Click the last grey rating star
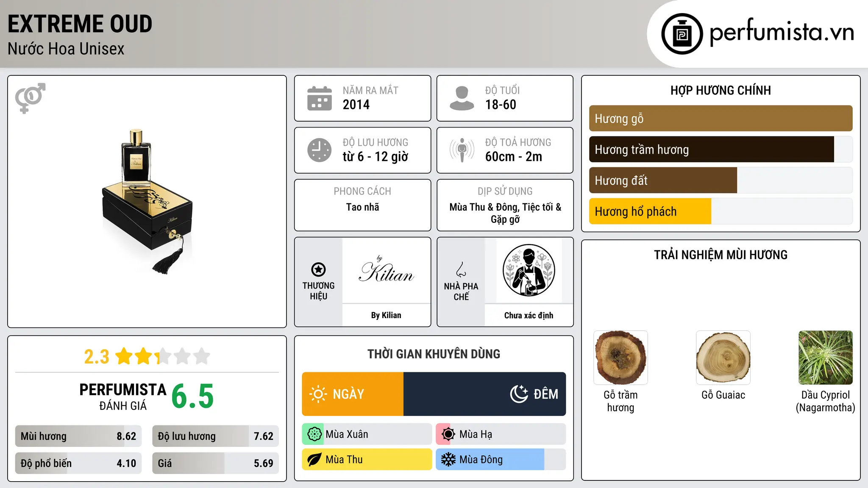868x488 pixels. [202, 356]
